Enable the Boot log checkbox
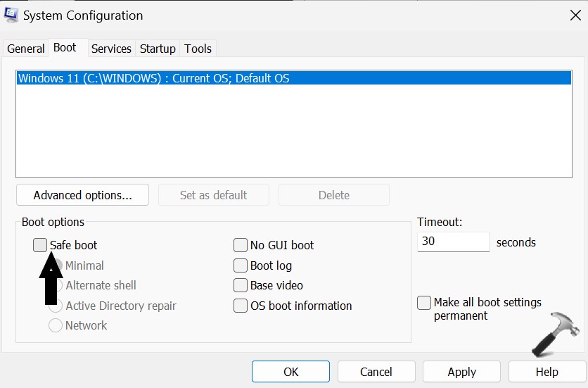588x388 pixels. click(241, 265)
